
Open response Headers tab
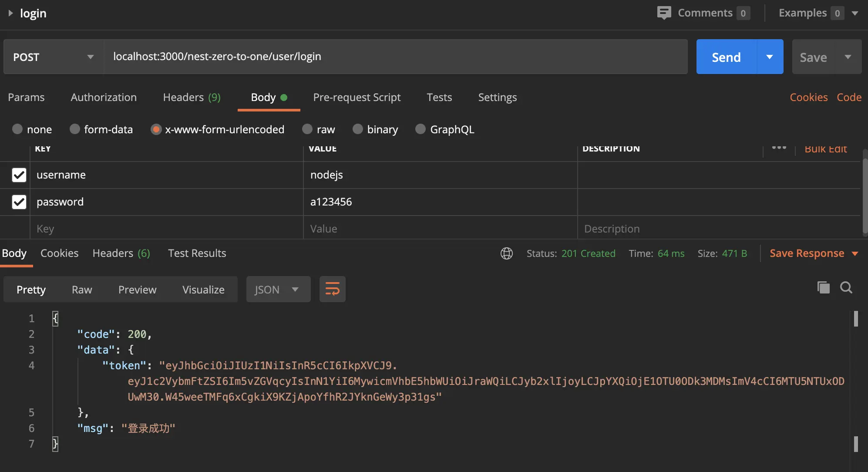[x=121, y=253]
